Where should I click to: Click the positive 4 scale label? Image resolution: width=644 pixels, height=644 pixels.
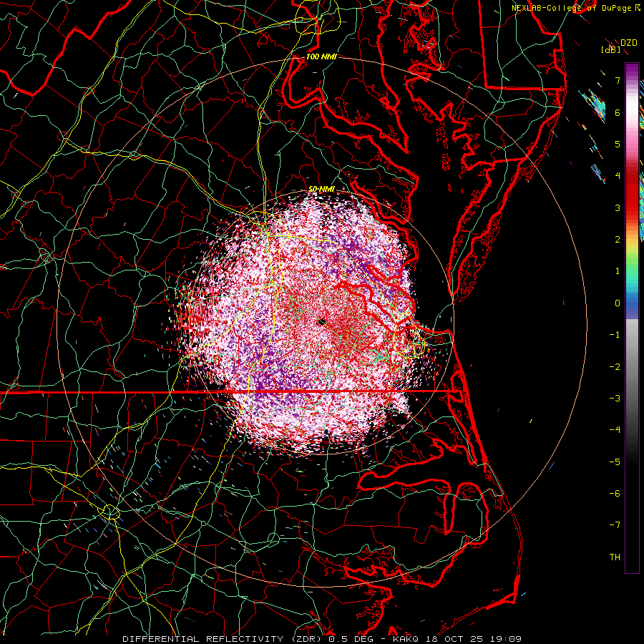618,176
